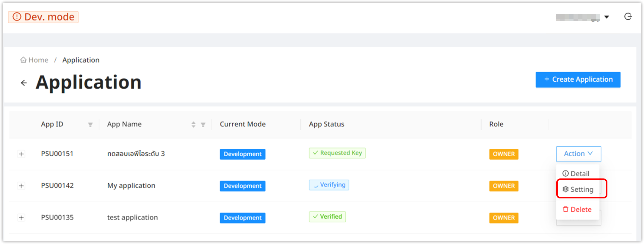This screenshot has height=244, width=644.
Task: Expand row PSU00135 details
Action: 21,218
